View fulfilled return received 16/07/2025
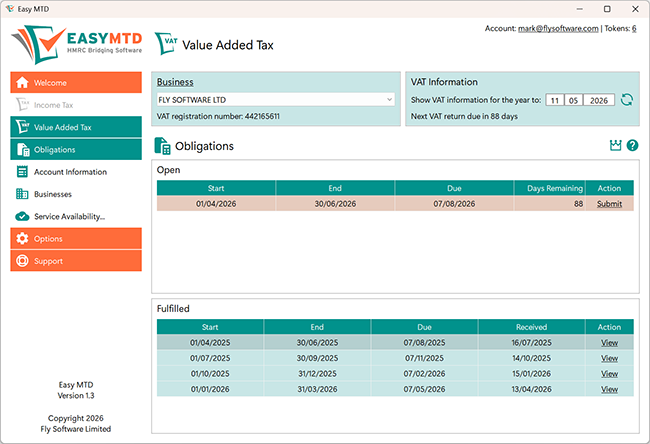 609,342
